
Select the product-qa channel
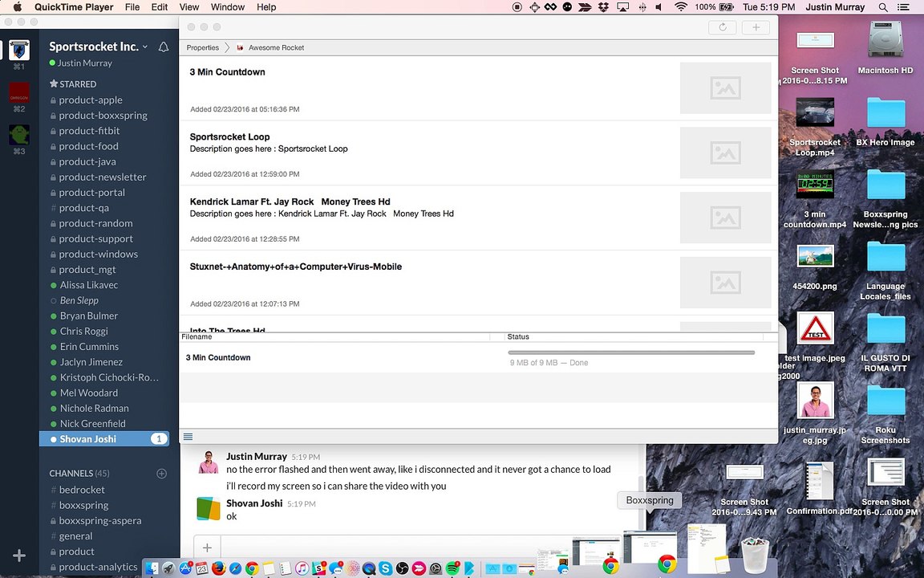(83, 208)
